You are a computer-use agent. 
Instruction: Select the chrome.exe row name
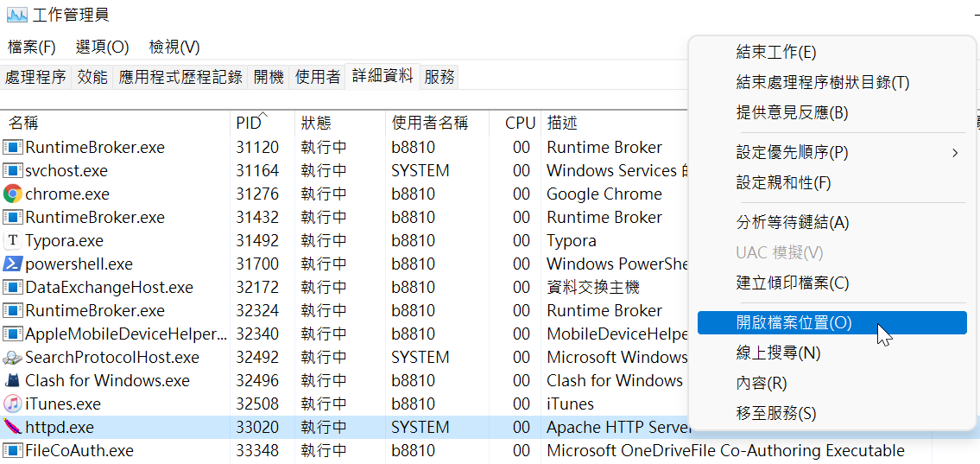point(67,194)
